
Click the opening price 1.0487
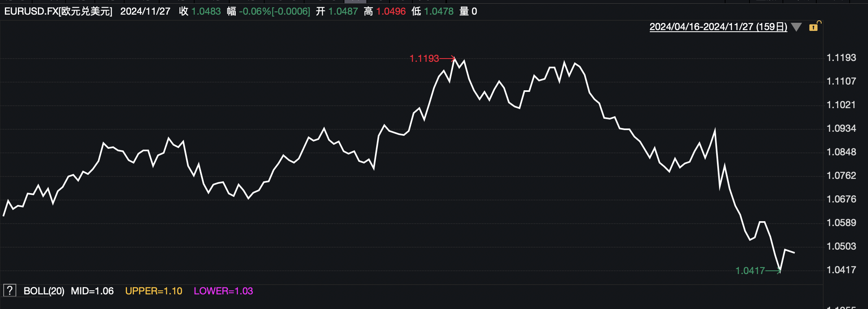tap(343, 11)
